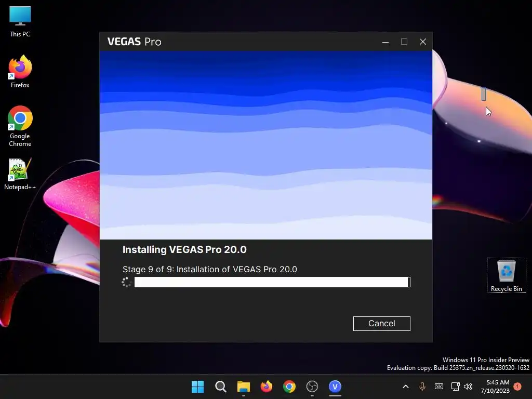Show hidden system tray icons
Image resolution: width=532 pixels, height=399 pixels.
[405, 387]
